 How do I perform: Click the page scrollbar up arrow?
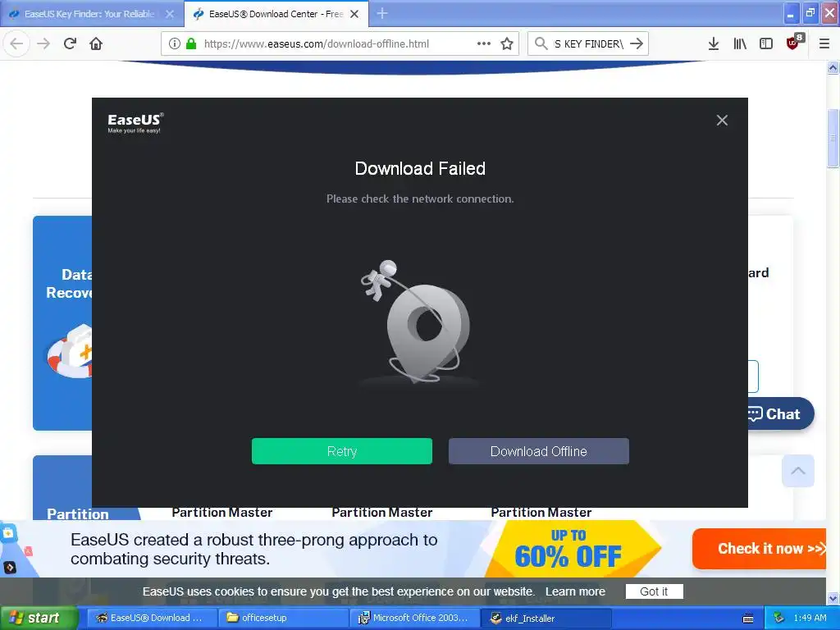(833, 67)
